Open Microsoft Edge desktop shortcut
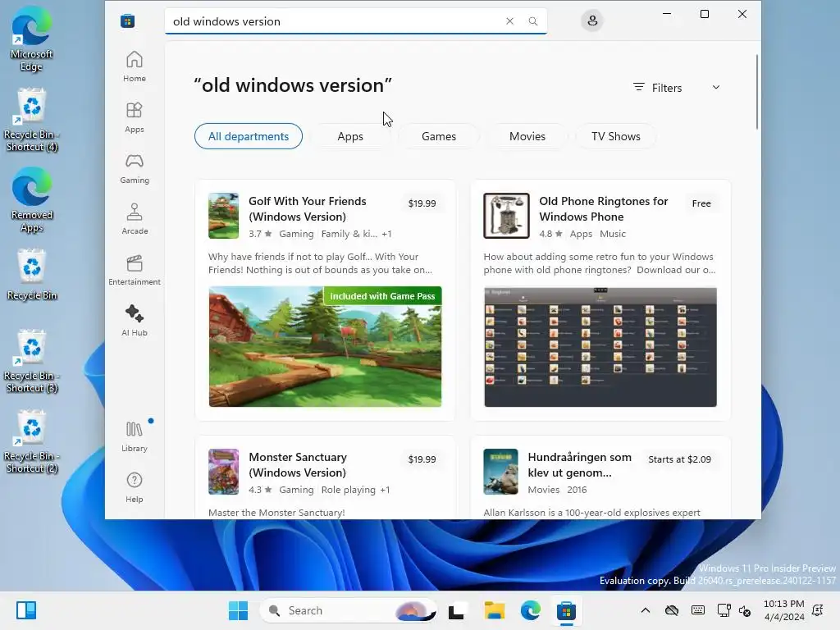The width and height of the screenshot is (840, 630). click(32, 39)
